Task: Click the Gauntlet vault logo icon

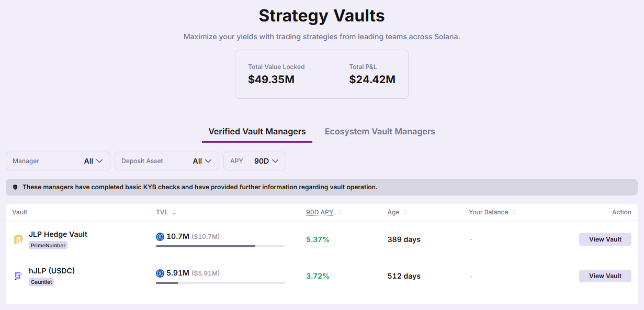Action: (x=18, y=276)
